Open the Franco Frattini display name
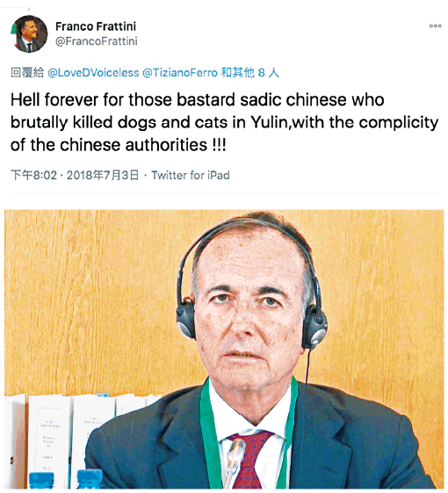This screenshot has height=493, width=448. [x=96, y=26]
